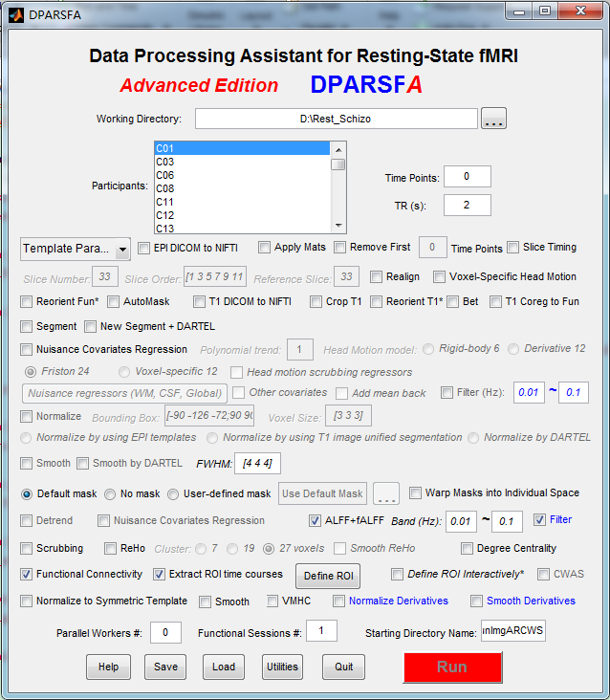Toggle the Apply Mats checkbox

(x=264, y=248)
